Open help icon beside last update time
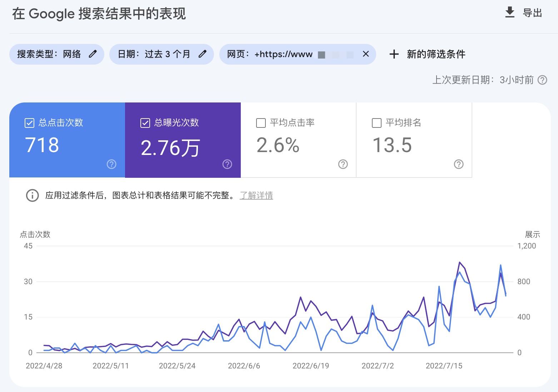 [542, 80]
